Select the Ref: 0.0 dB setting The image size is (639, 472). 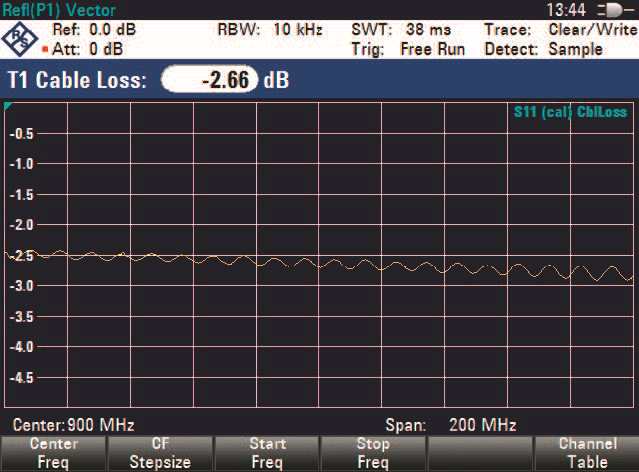pyautogui.click(x=94, y=29)
